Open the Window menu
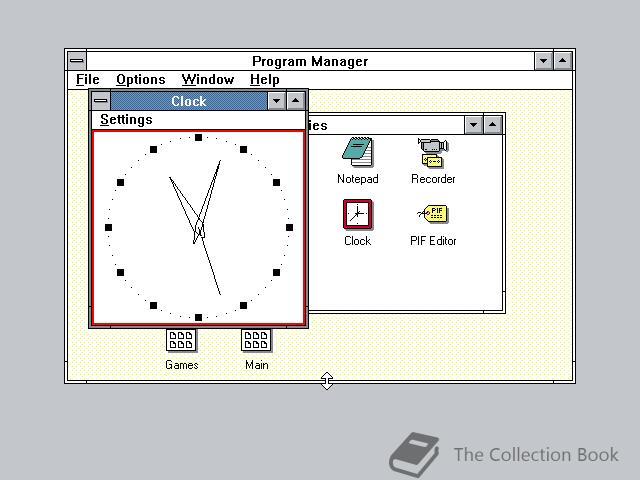The image size is (640, 480). click(x=208, y=80)
